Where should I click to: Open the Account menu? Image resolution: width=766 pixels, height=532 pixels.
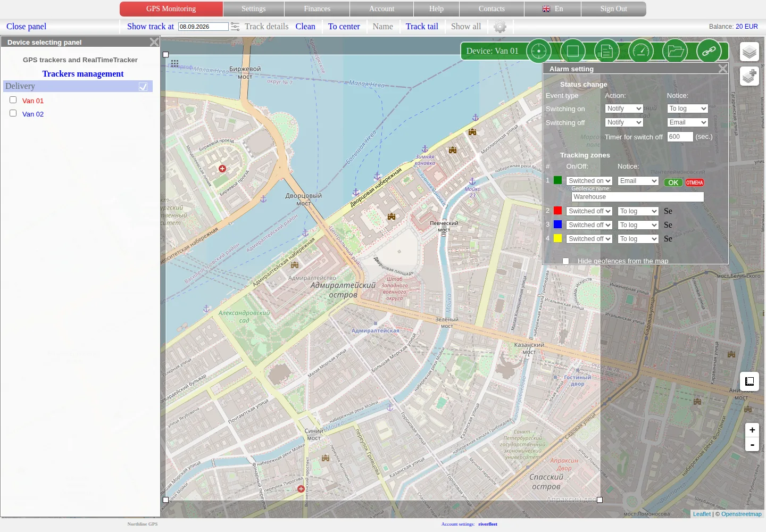(382, 9)
